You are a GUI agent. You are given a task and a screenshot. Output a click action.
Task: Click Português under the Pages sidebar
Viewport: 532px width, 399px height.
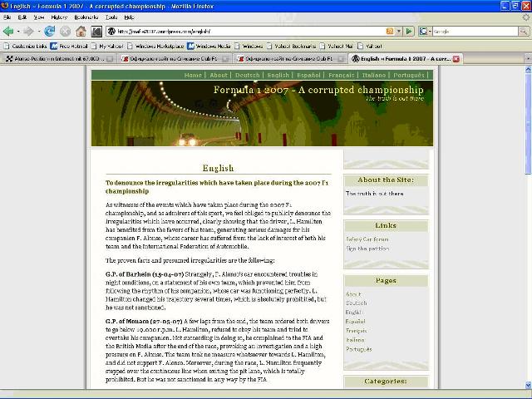pos(359,349)
